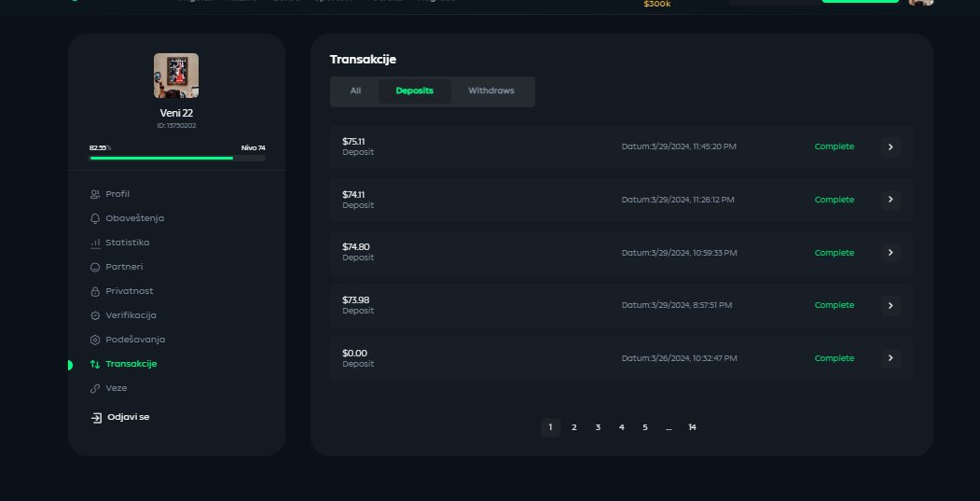Expand the $73.98 deposit details arrow
This screenshot has height=501, width=980.
(890, 305)
